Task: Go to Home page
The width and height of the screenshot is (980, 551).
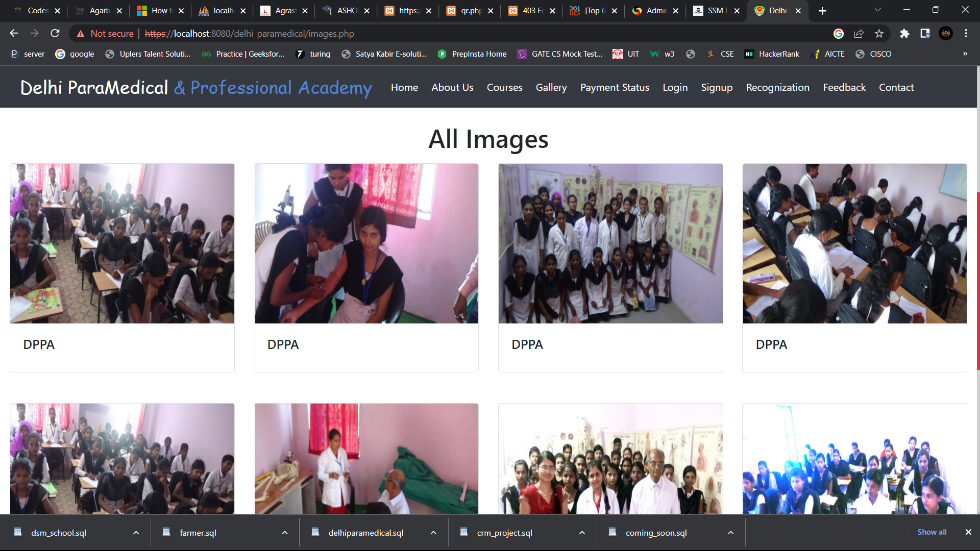Action: tap(404, 87)
